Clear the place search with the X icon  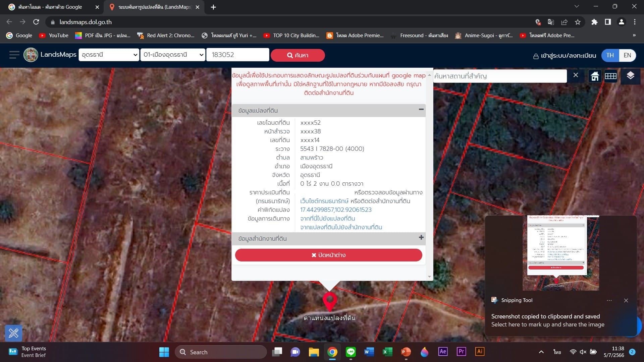coord(576,75)
